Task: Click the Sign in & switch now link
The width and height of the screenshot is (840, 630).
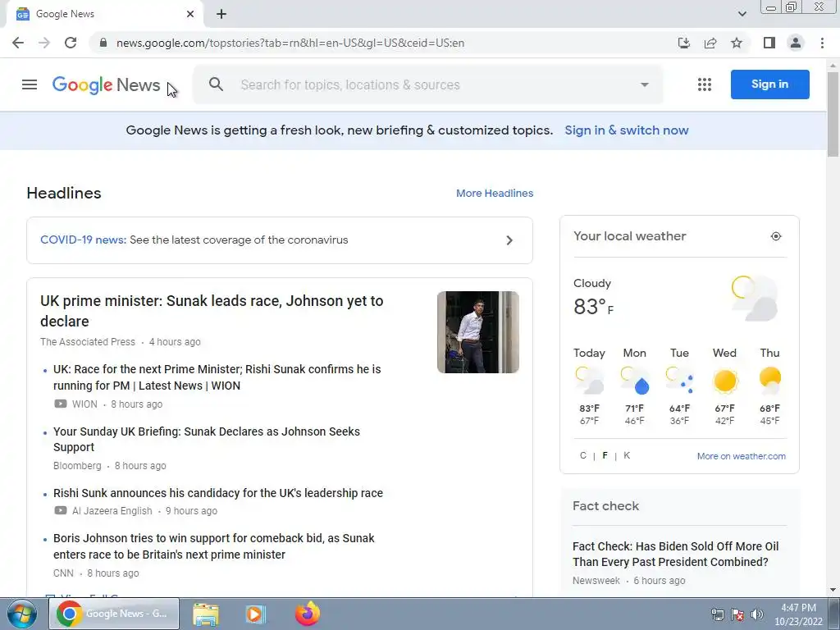Action: (626, 130)
